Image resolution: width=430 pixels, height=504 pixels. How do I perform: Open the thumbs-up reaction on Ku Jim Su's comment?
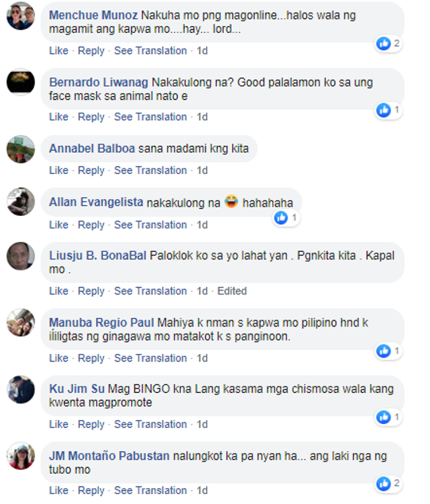384,417
